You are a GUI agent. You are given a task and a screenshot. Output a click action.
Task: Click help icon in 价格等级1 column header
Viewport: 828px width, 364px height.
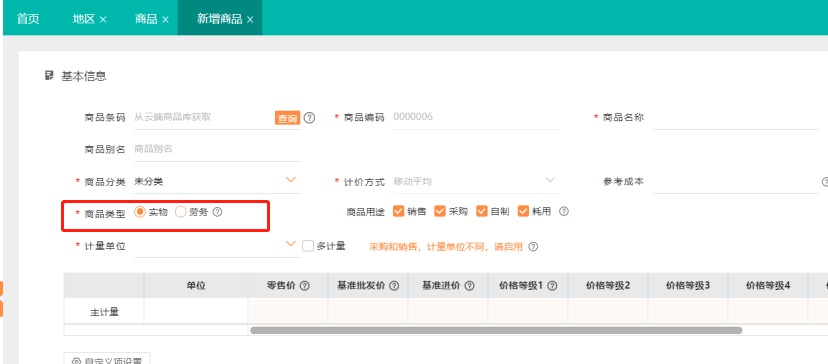pos(552,286)
